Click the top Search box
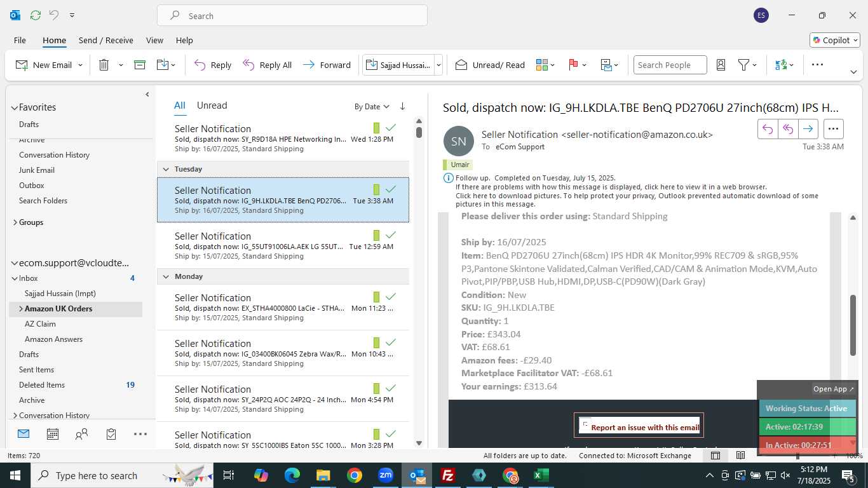The height and width of the screenshot is (488, 868). [292, 16]
